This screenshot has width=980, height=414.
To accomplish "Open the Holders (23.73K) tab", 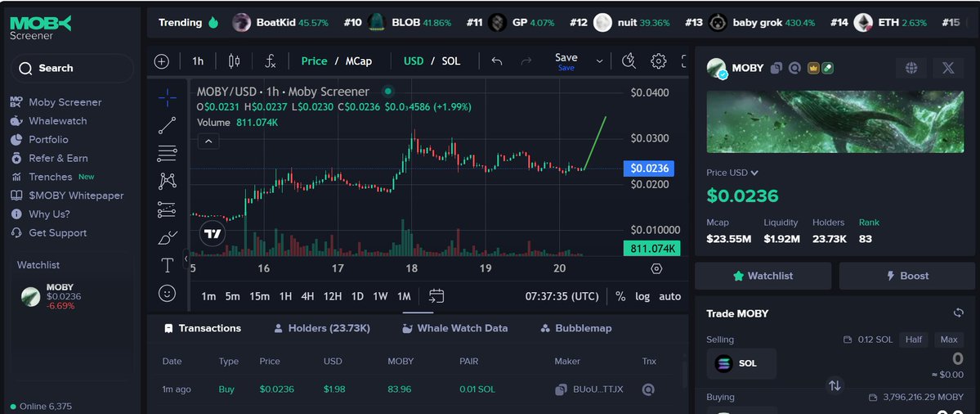I will coord(322,328).
